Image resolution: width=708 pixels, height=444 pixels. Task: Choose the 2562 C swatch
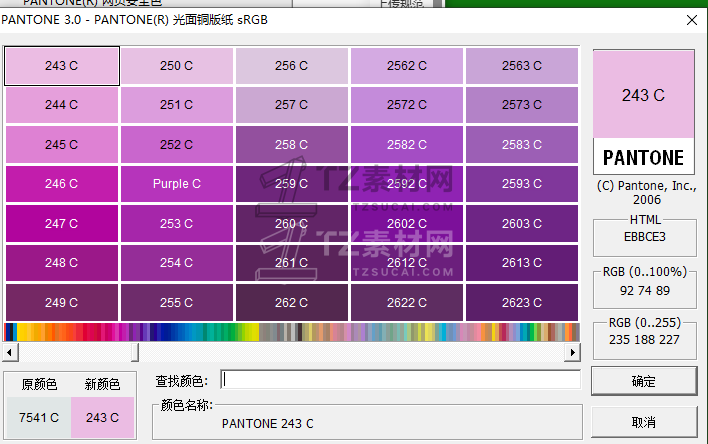pyautogui.click(x=407, y=66)
